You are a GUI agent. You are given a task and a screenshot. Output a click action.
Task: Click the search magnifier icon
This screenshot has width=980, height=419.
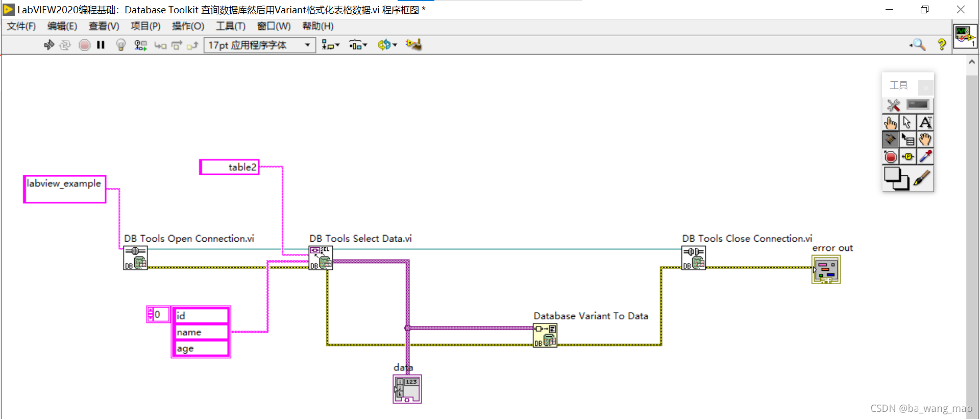[x=918, y=45]
